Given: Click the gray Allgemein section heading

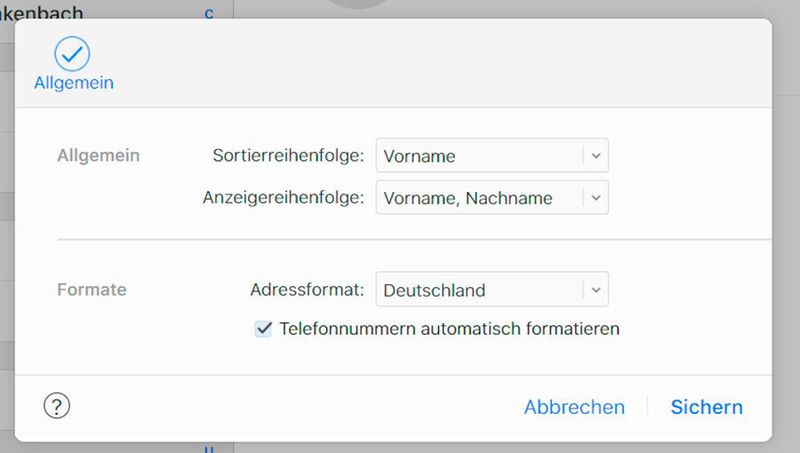Looking at the screenshot, I should coord(98,155).
